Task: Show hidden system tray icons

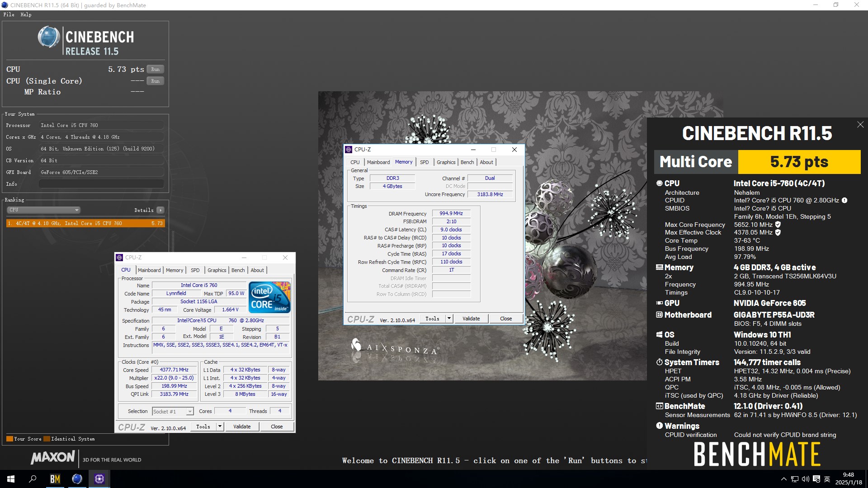Action: click(x=783, y=479)
